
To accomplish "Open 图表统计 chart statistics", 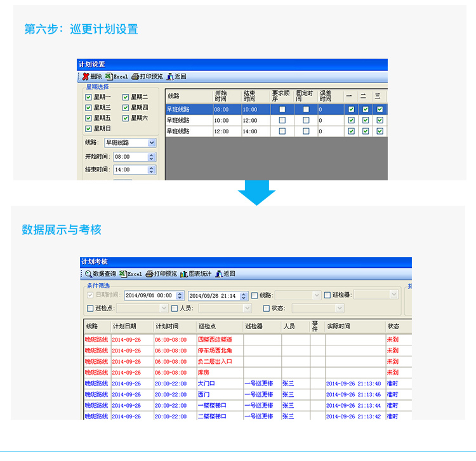I will (x=195, y=274).
